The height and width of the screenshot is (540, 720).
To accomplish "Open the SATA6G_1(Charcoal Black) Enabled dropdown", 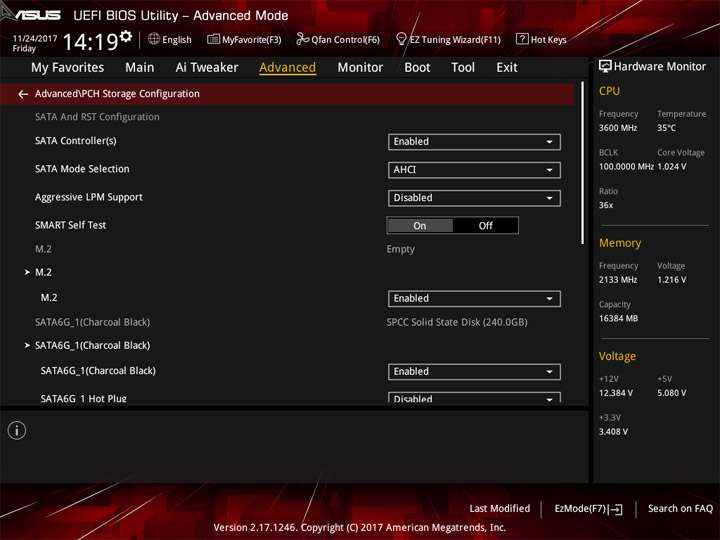I will coord(474,371).
